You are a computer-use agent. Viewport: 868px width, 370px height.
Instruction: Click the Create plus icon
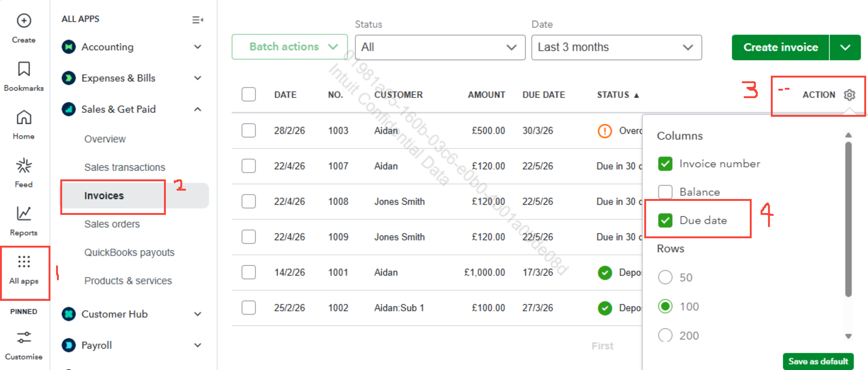pos(24,21)
